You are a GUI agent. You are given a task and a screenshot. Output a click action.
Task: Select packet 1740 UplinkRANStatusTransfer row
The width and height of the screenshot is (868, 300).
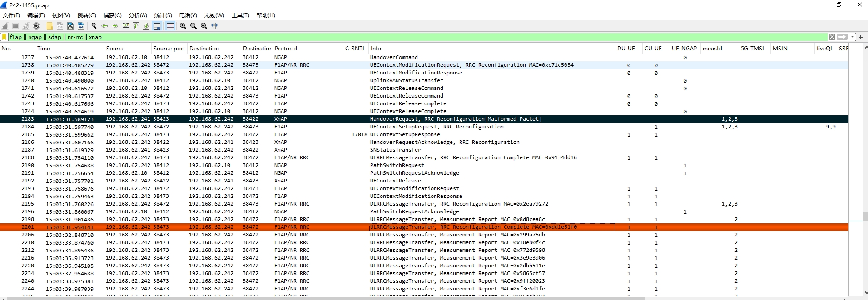click(424, 80)
